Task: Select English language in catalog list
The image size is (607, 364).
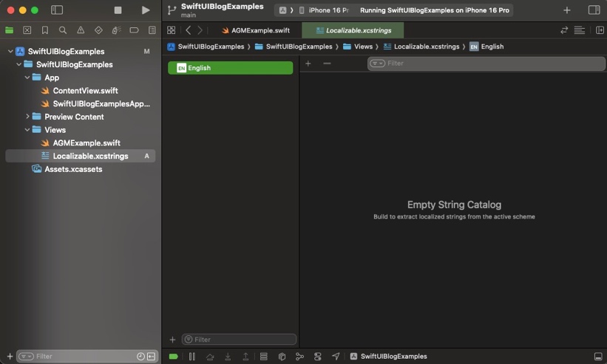Action: [x=231, y=68]
